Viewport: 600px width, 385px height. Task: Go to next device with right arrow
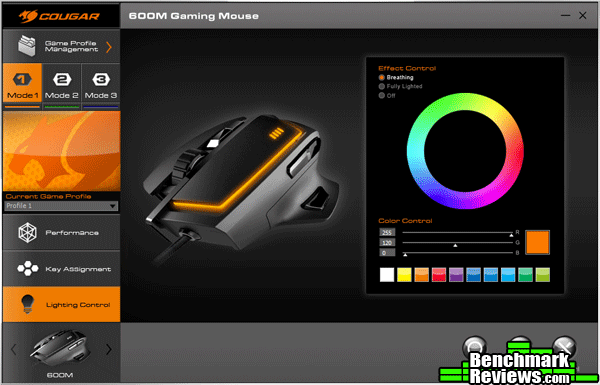109,349
